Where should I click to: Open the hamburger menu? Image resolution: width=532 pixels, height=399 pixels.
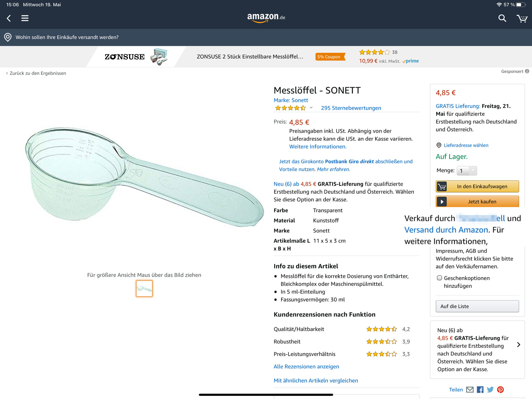tap(25, 18)
